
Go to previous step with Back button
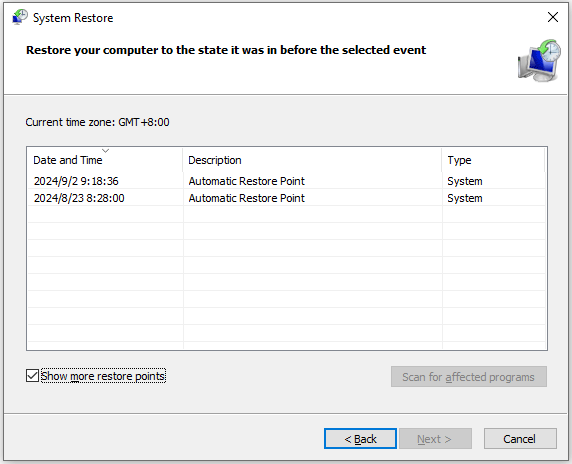click(360, 438)
